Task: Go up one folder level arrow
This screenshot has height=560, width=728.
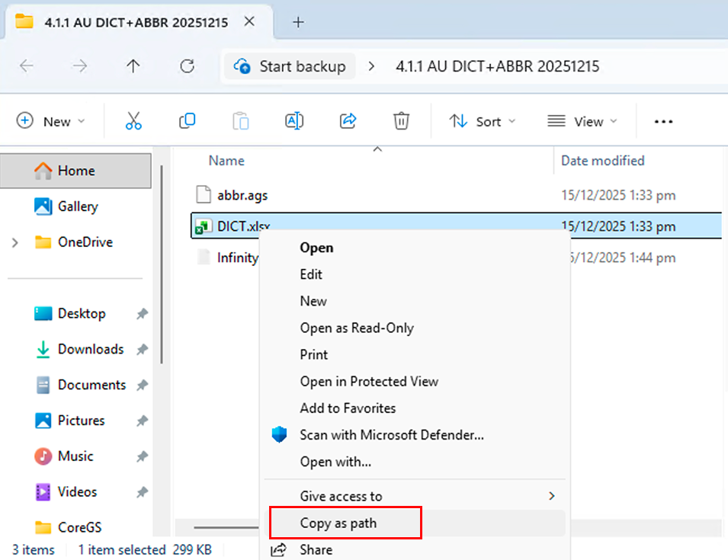Action: click(133, 66)
